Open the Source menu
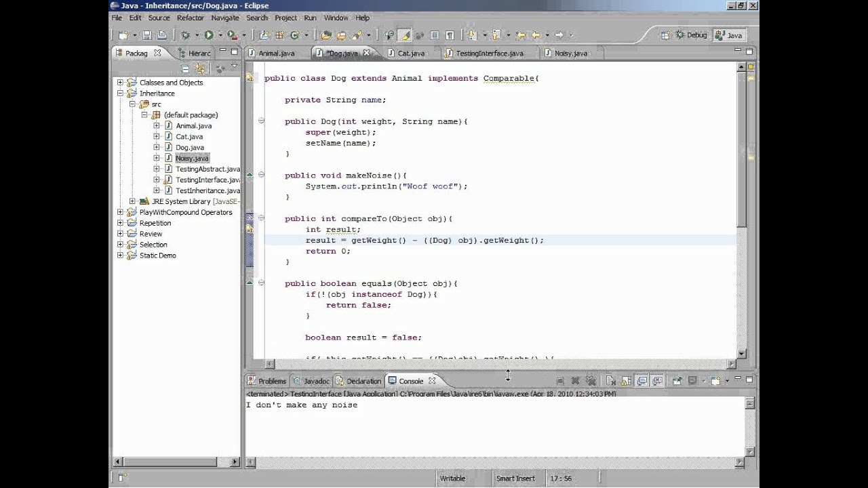 (159, 18)
